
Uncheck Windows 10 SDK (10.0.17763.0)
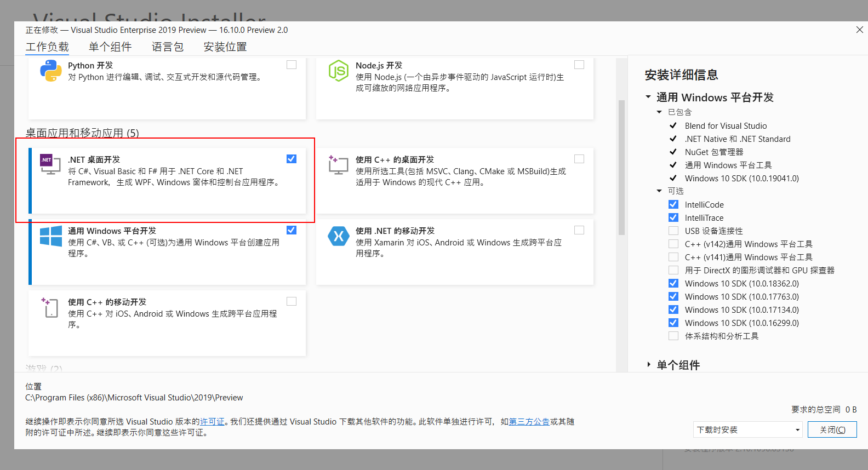click(x=673, y=296)
